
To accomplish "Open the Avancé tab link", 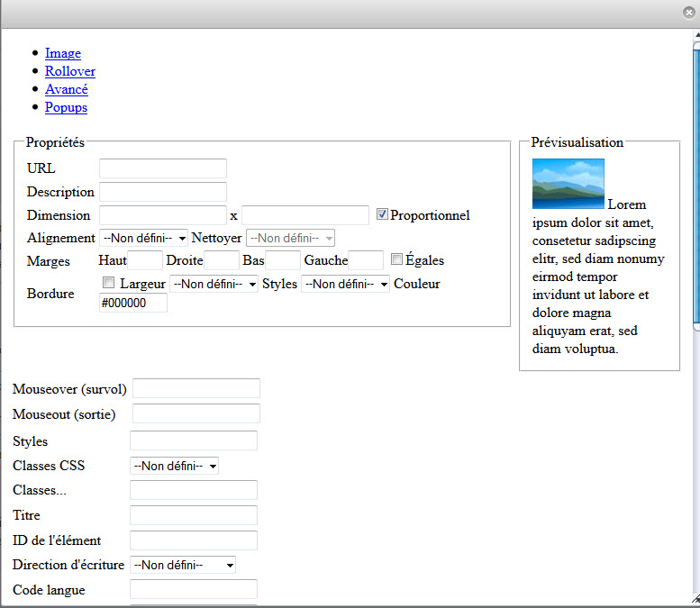I will coord(67,89).
